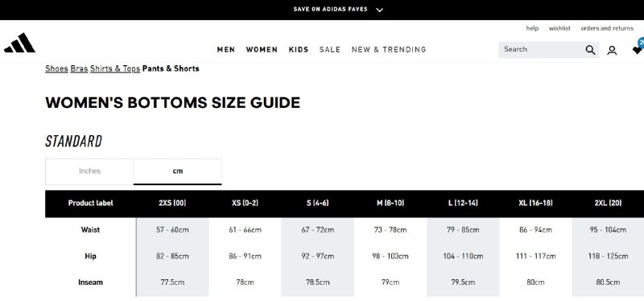This screenshot has height=301, width=644.
Task: Click the 2XS (00) column header
Action: click(172, 204)
